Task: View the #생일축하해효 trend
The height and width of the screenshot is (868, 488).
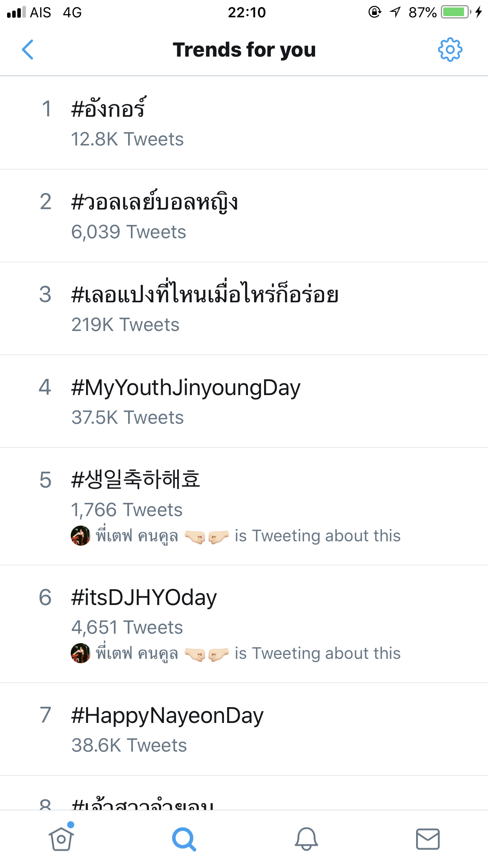Action: click(136, 480)
